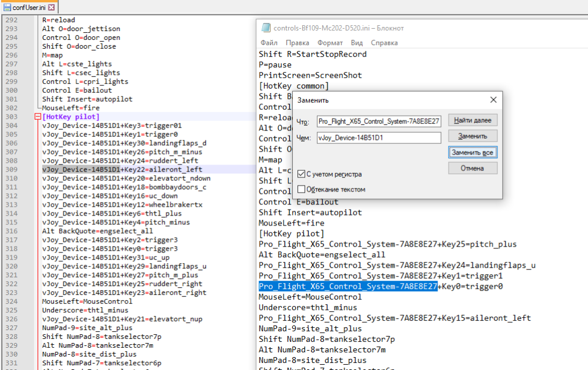This screenshot has height=370, width=588.
Task: Open the Справка menu
Action: point(385,43)
